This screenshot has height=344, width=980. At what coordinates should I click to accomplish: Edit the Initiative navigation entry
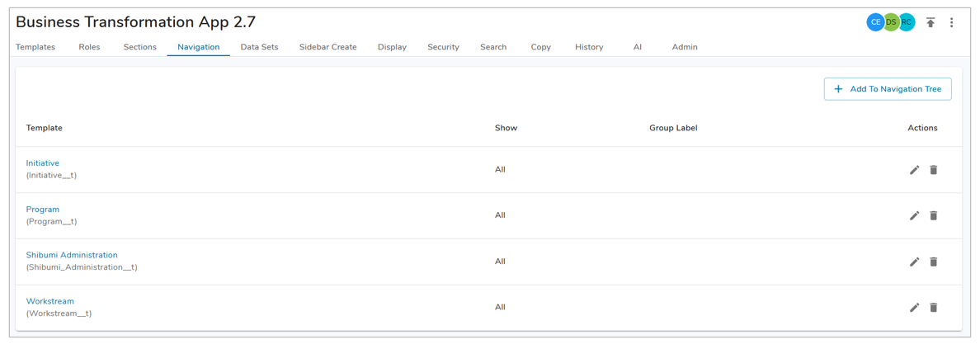click(x=914, y=170)
